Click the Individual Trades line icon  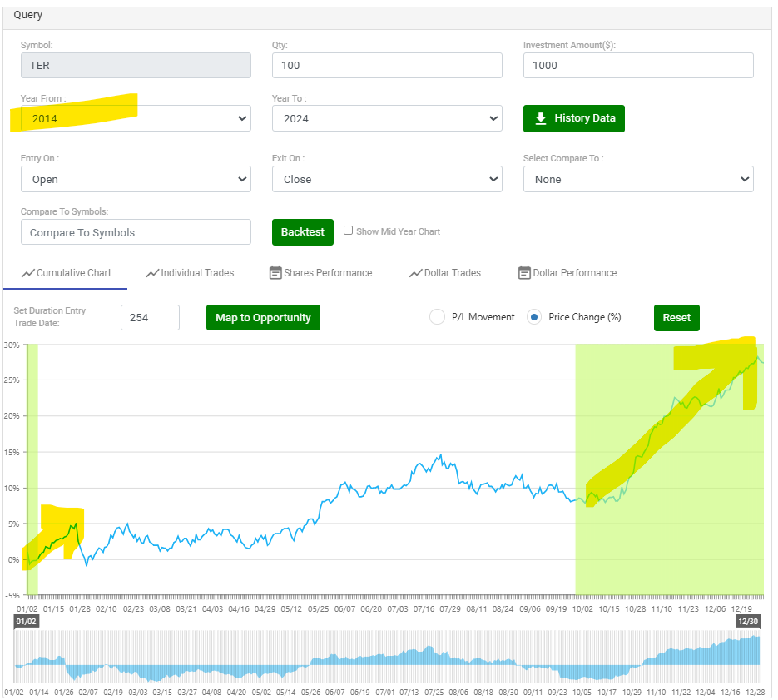tap(152, 273)
